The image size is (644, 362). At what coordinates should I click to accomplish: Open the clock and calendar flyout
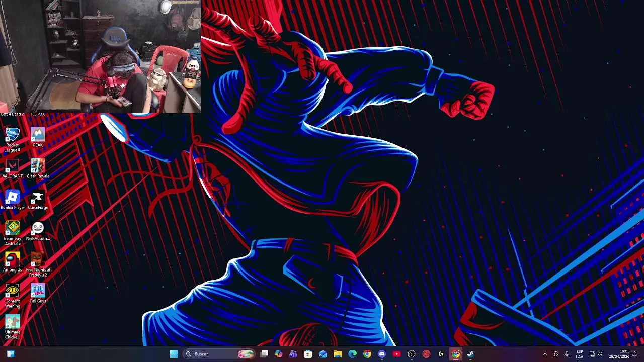coord(619,354)
